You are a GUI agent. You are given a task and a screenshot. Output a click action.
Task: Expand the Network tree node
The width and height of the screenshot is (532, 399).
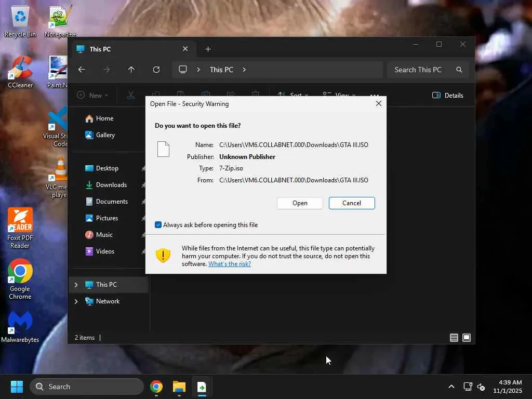[76, 301]
